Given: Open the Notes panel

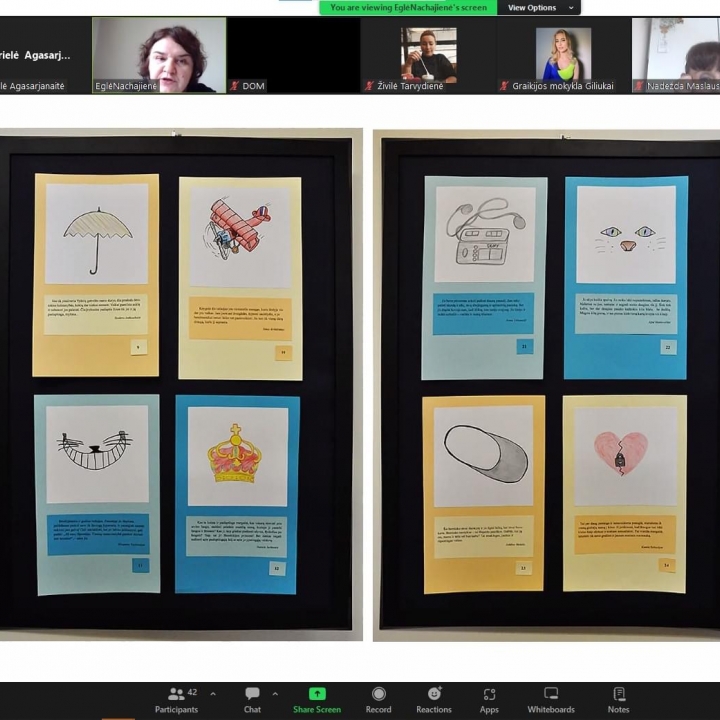Looking at the screenshot, I should pos(619,700).
